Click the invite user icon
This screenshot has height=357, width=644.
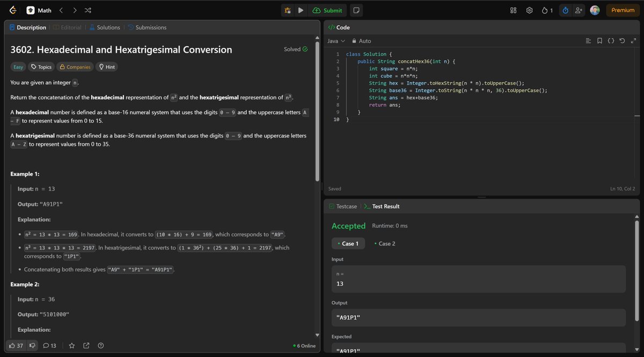coord(579,10)
